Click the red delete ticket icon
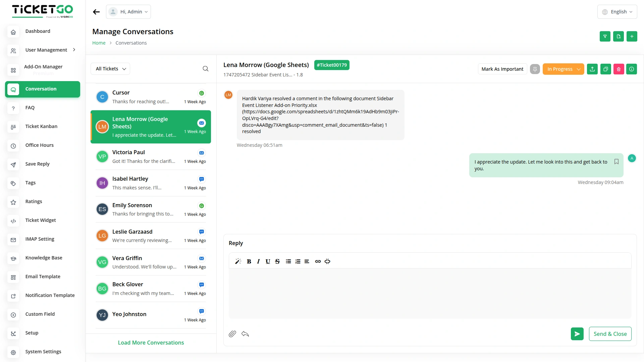The height and width of the screenshot is (362, 644). click(x=619, y=69)
